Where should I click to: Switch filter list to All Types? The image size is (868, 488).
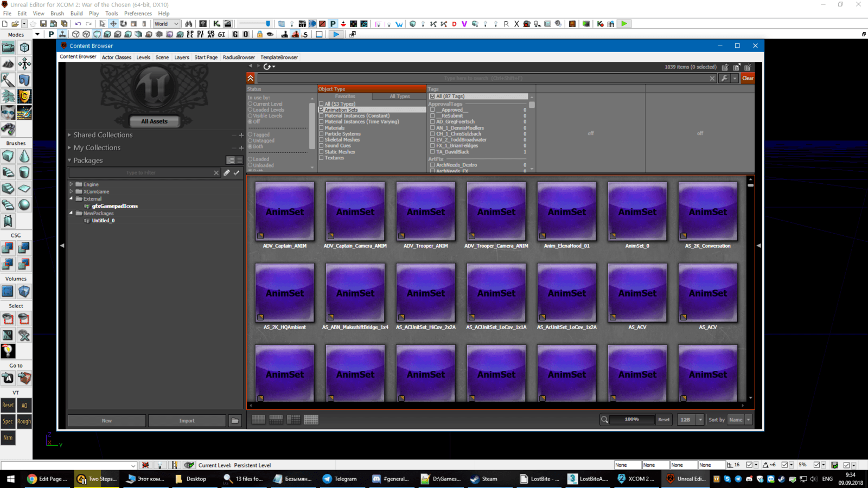click(x=399, y=97)
